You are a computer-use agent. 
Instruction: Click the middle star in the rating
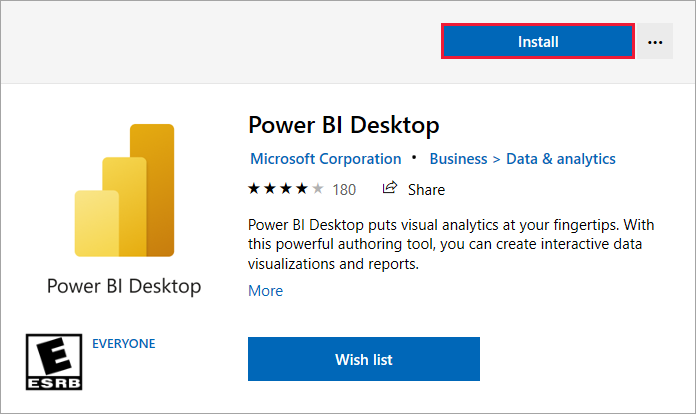[x=286, y=189]
